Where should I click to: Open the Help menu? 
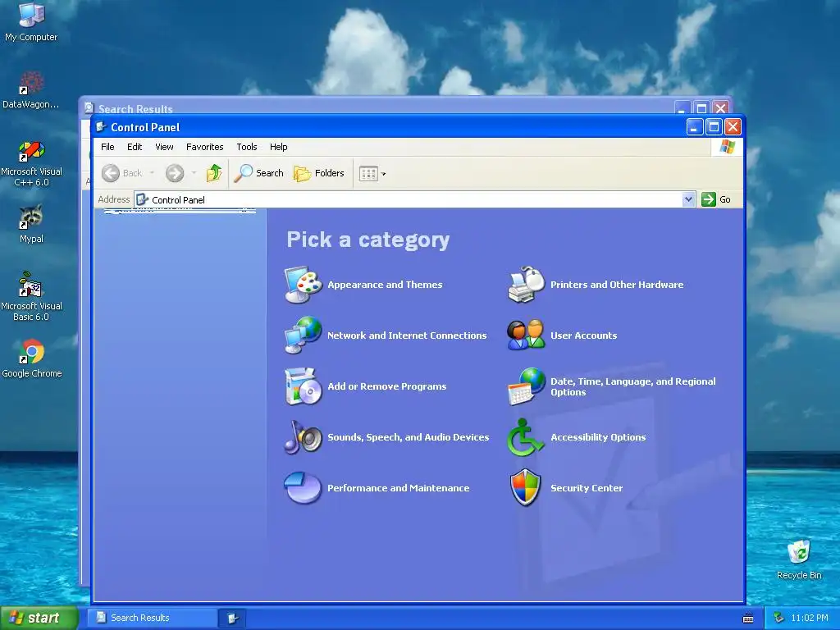[x=279, y=147]
